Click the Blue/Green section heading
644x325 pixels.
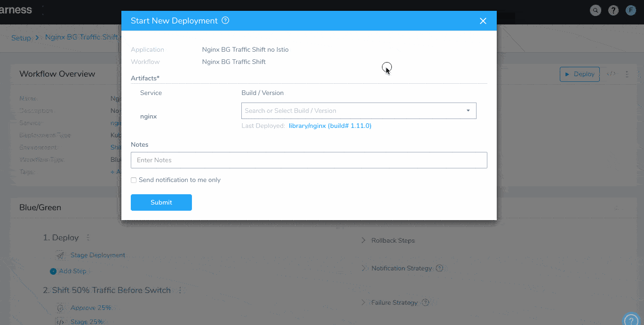tap(40, 207)
